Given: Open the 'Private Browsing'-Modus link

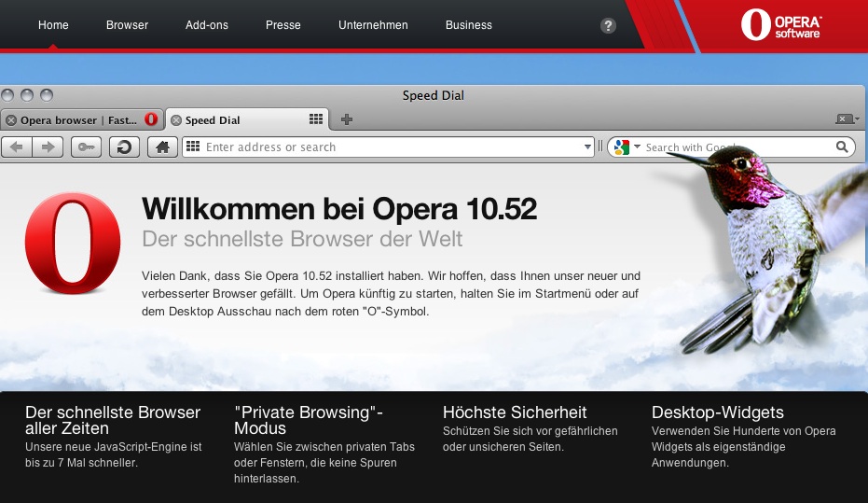Looking at the screenshot, I should (x=309, y=420).
